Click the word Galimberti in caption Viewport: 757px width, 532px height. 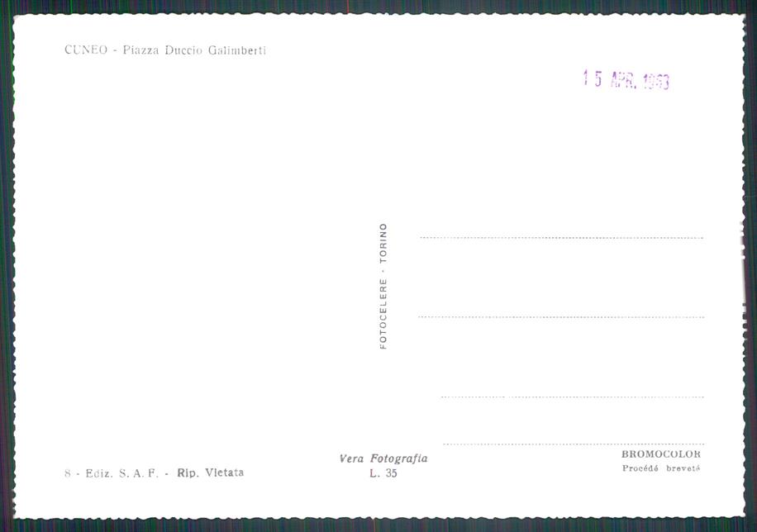coord(237,50)
